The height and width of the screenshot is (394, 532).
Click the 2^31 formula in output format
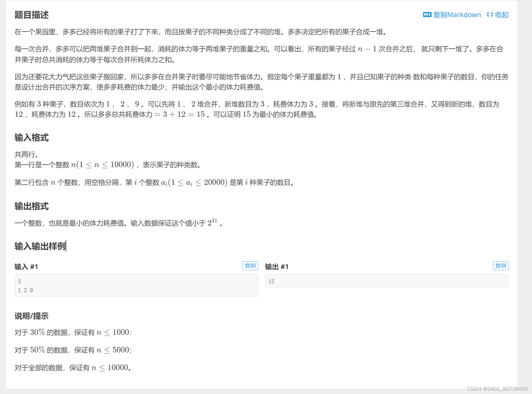[x=212, y=223]
